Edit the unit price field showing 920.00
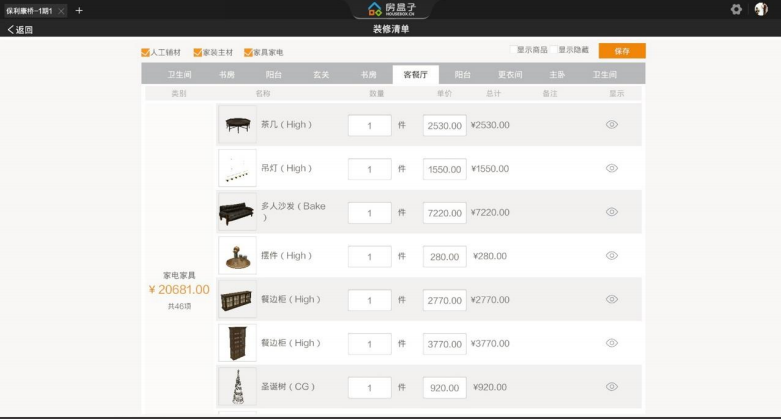 [x=444, y=388]
